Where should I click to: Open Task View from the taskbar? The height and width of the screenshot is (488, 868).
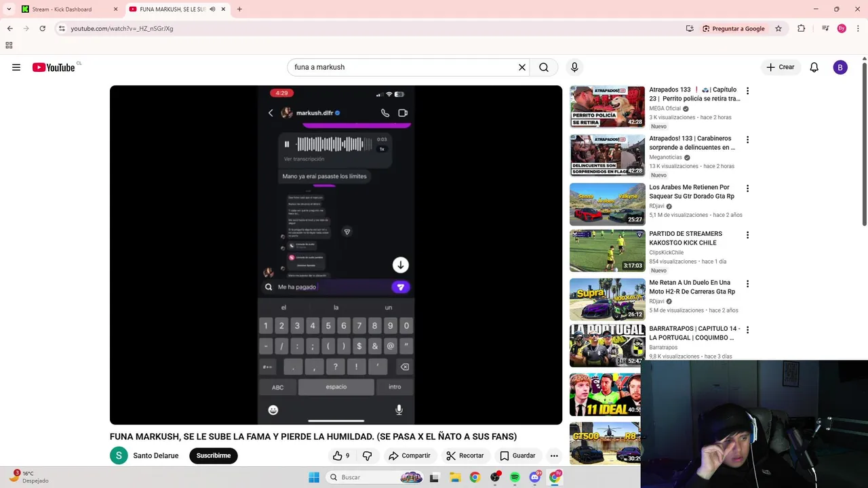(434, 477)
